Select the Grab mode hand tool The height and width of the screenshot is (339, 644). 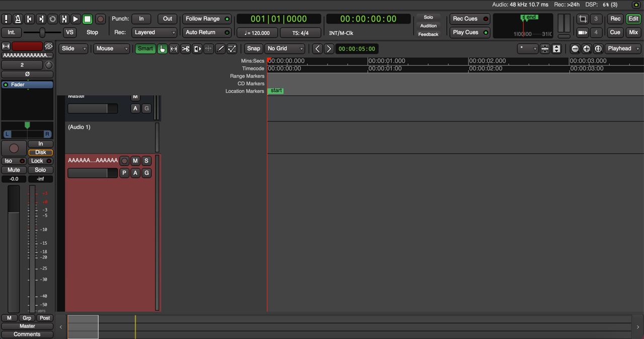point(162,49)
